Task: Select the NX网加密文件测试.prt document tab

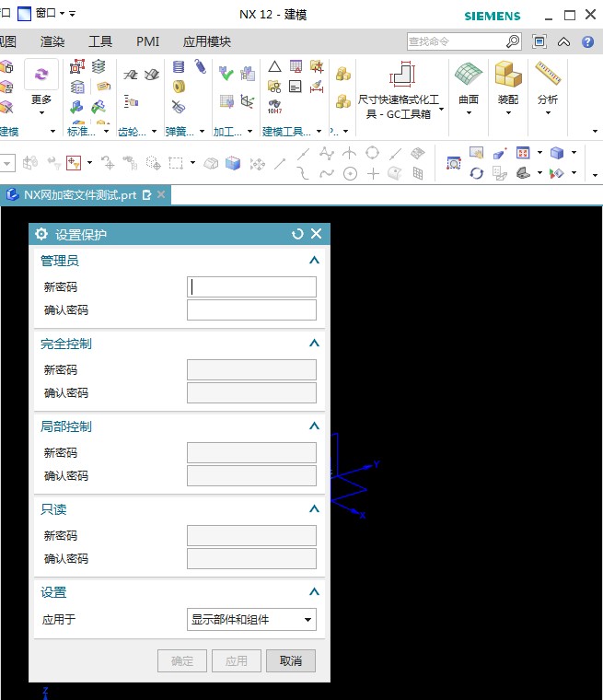Action: [79, 195]
